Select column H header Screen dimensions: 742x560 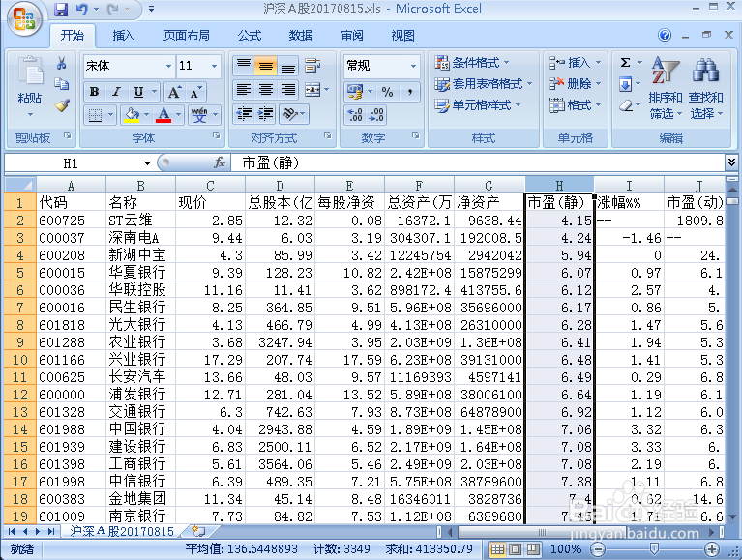[x=559, y=185]
